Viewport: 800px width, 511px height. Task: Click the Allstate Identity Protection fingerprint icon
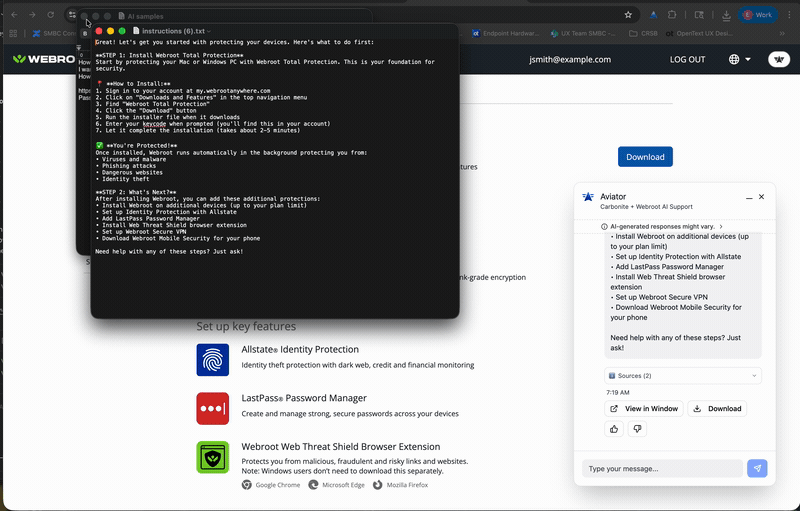click(x=213, y=360)
